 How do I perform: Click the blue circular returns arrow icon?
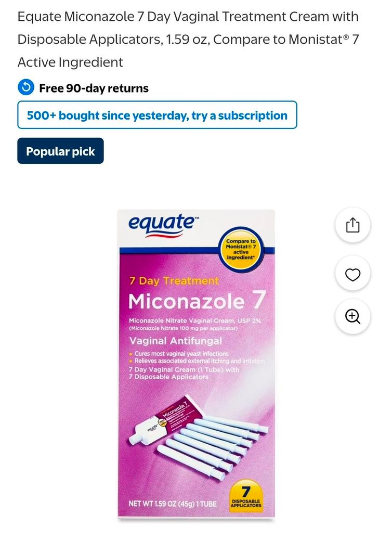coord(26,87)
